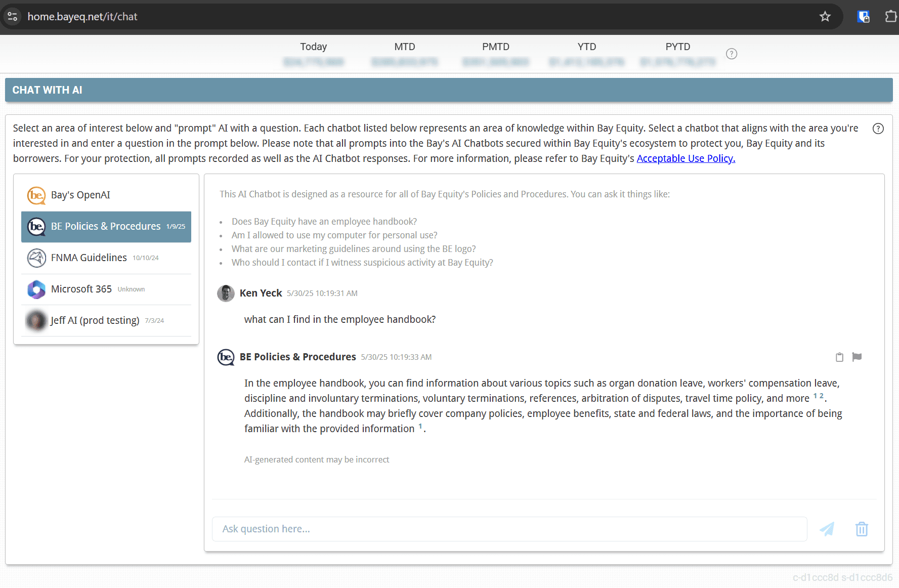Click the browser address bar URL
The height and width of the screenshot is (588, 899).
pos(82,17)
